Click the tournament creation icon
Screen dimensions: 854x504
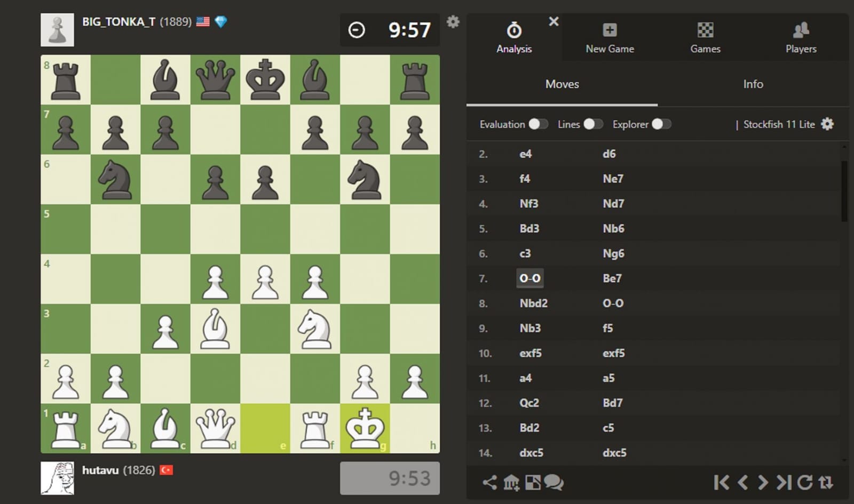(511, 483)
